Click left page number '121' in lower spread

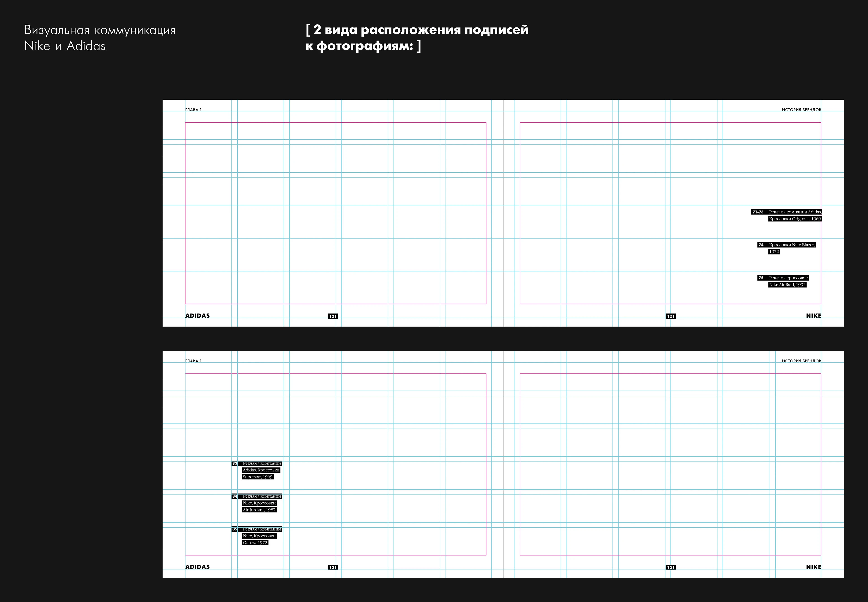coord(333,568)
